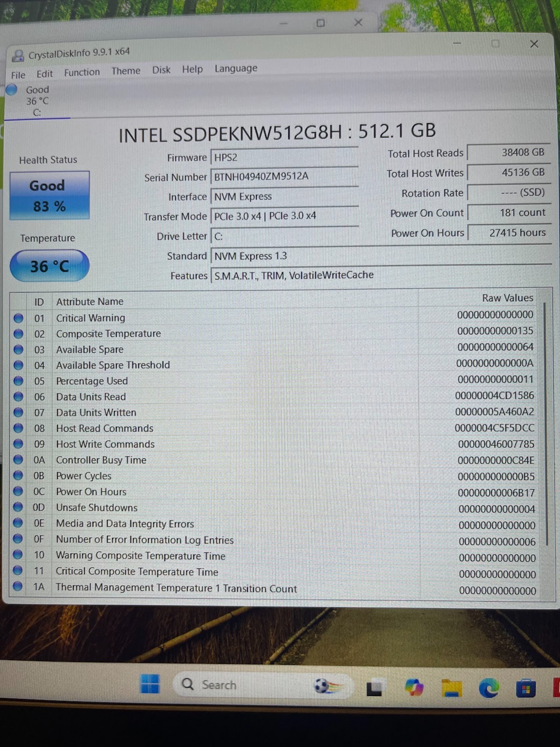Viewport: 560px width, 747px height.
Task: Open the Help menu
Action: pos(192,69)
